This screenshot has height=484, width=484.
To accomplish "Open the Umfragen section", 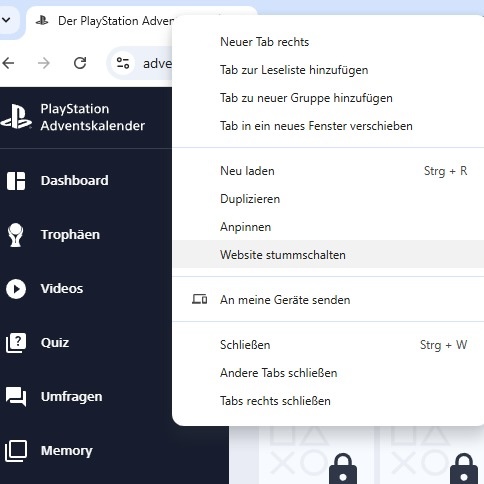I will coord(71,397).
